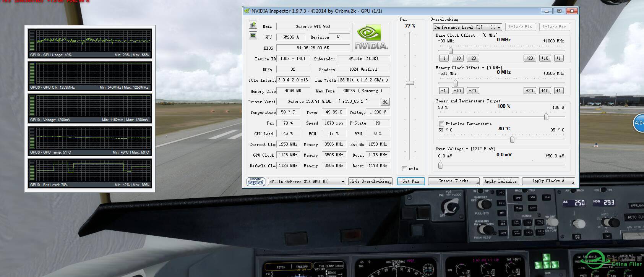Click -20 under Memory Clock Offset
The image size is (644, 277).
473,91
